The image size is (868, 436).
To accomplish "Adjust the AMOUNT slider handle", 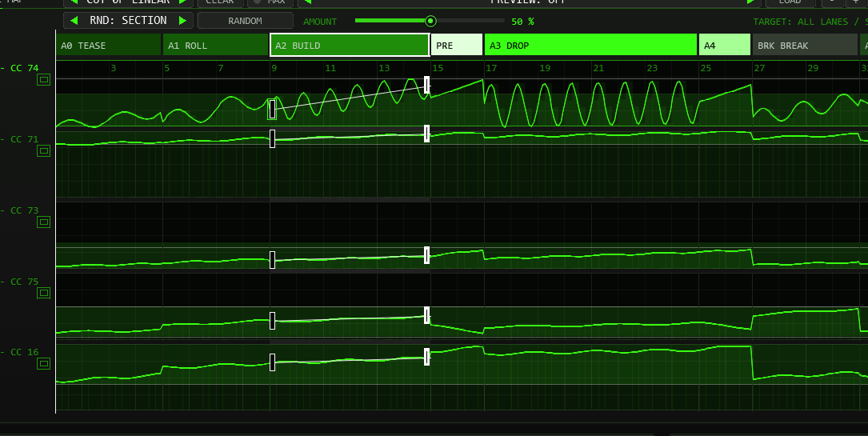I will pyautogui.click(x=430, y=21).
